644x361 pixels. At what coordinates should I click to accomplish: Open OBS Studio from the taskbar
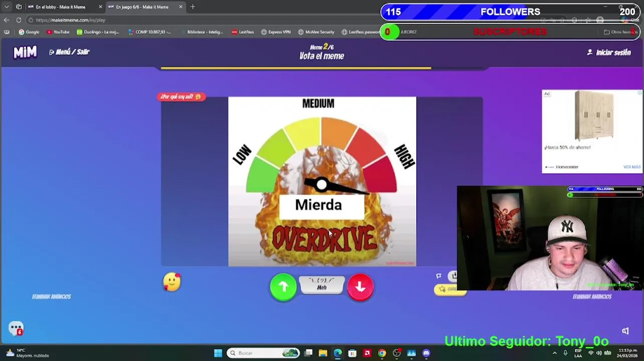click(397, 353)
